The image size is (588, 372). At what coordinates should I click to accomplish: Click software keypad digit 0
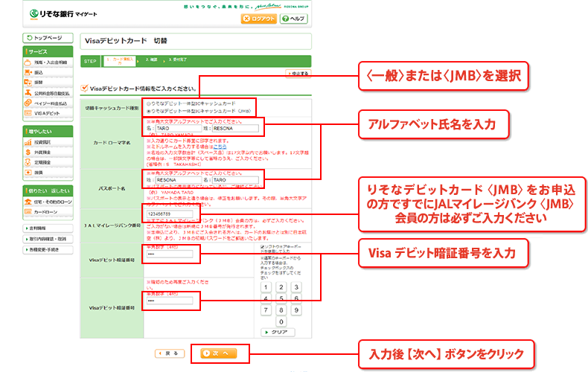tap(281, 321)
